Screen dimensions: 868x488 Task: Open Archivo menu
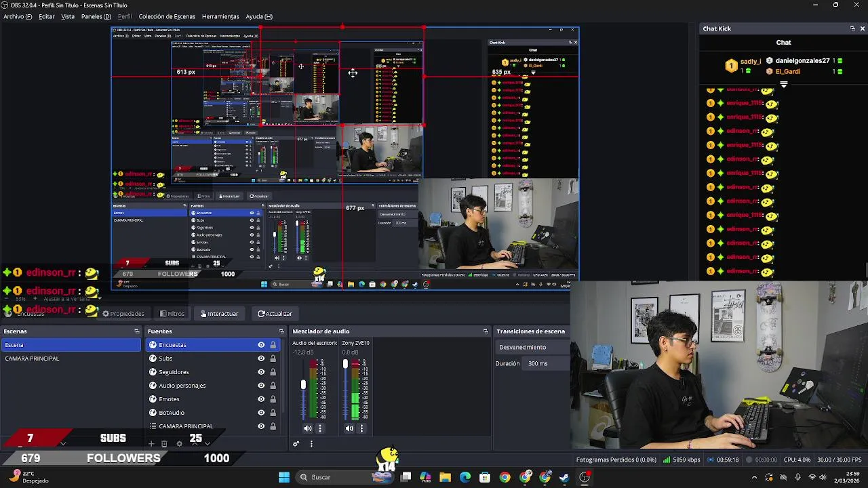(x=18, y=16)
